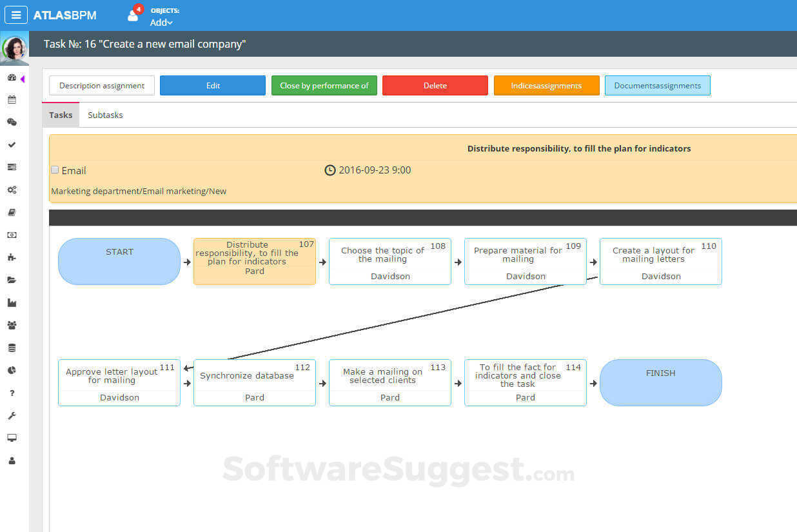Click the notifications icon with red badge
The height and width of the screenshot is (532, 797).
pos(132,14)
